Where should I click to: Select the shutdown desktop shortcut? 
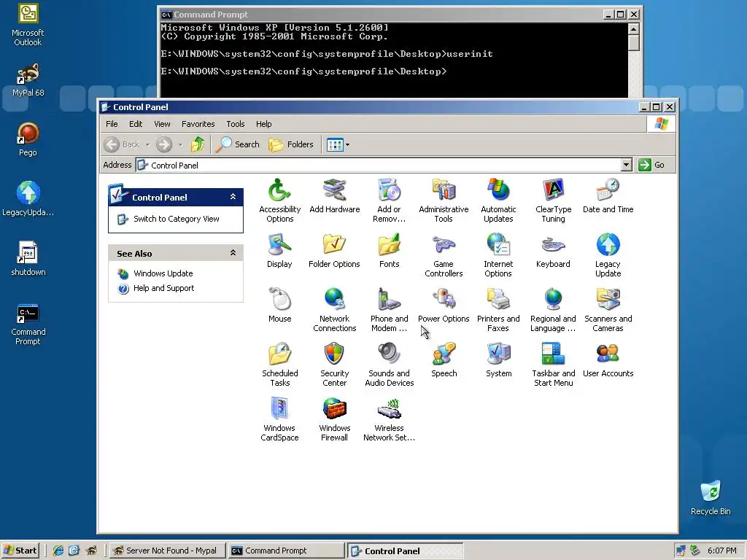(x=28, y=258)
